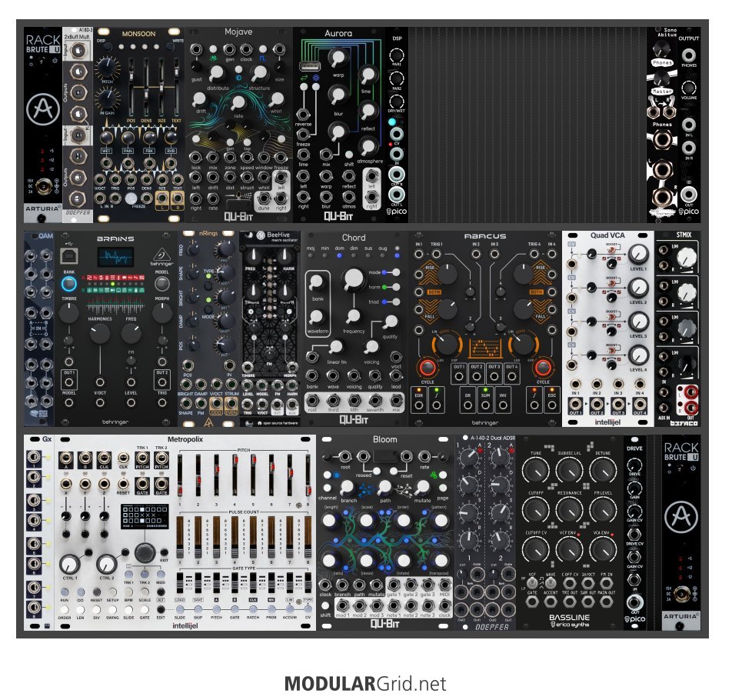Click the red right CYCLE button on Abacus
732x700 pixels.
(x=543, y=368)
